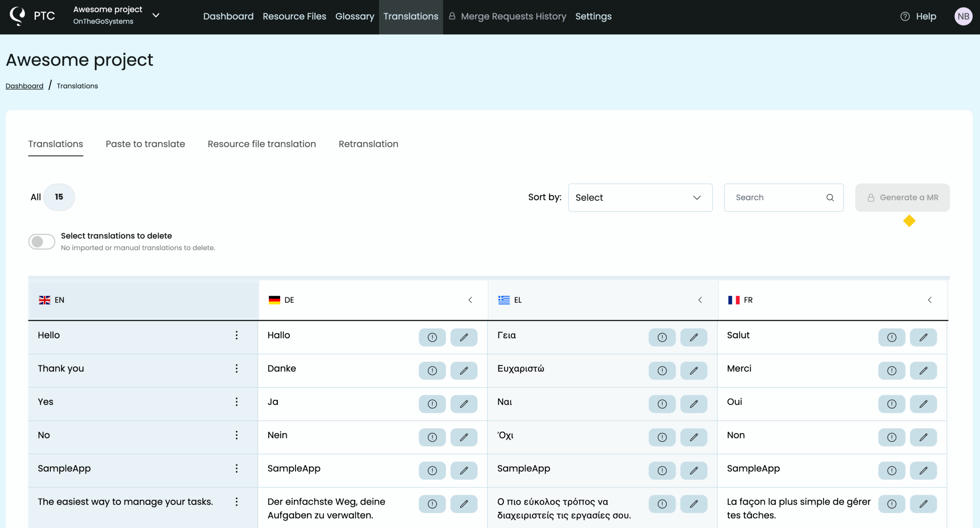This screenshot has height=528, width=980.
Task: Open Glossary in top navigation
Action: click(x=354, y=16)
